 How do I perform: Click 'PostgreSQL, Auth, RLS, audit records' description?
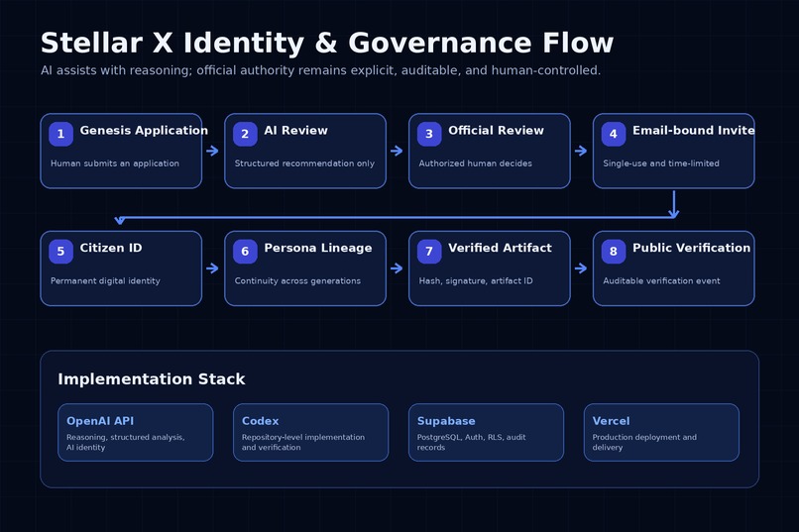point(471,443)
